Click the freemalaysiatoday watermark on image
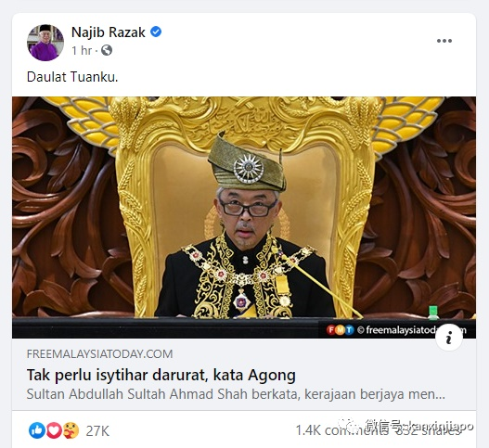This screenshot has width=489, height=448. click(412, 330)
